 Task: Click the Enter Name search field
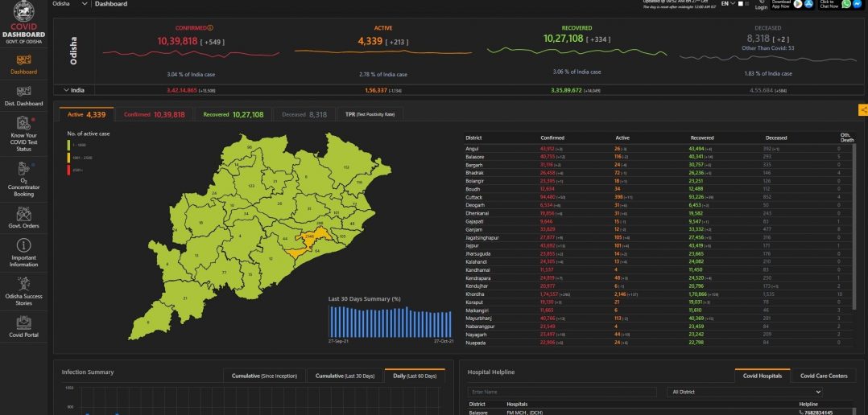point(564,392)
